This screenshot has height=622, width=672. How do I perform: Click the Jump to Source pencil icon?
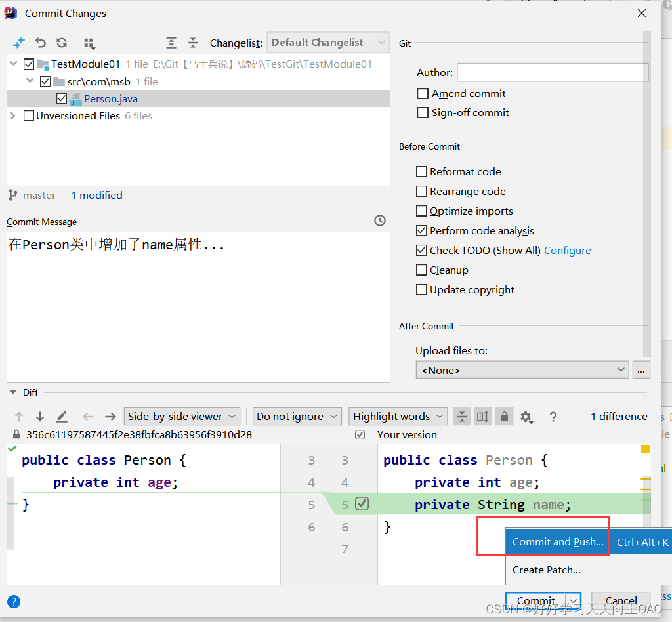coord(62,417)
